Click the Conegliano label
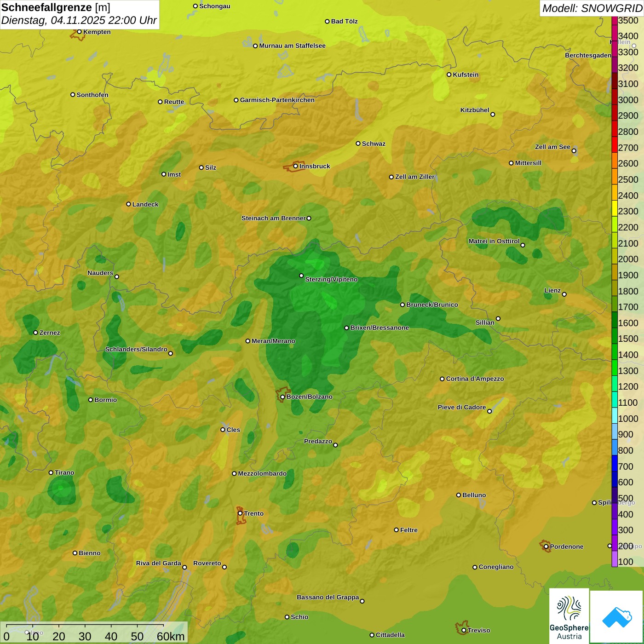This screenshot has width=644, height=644. coord(496,567)
